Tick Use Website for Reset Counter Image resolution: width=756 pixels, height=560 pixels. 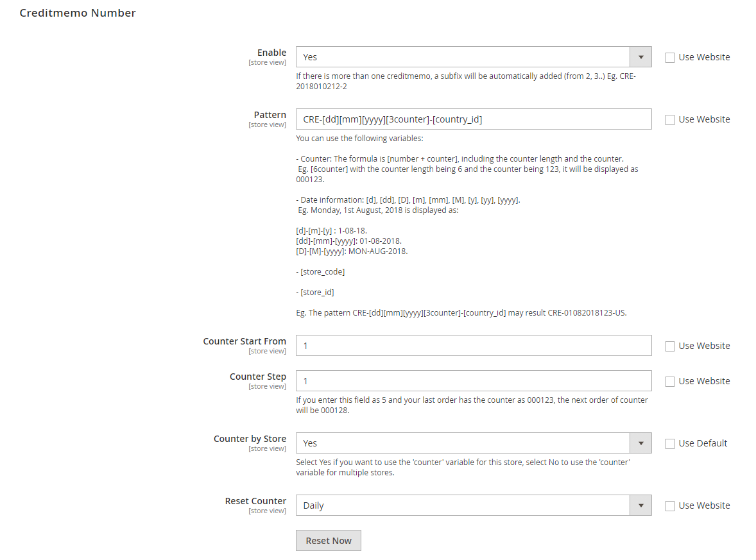(670, 505)
